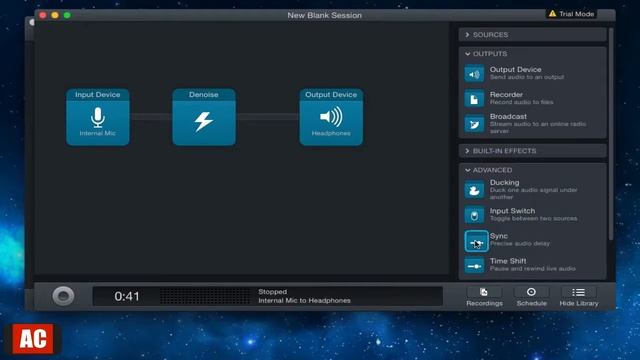Click 'Internal Mic to Headphones' status text
This screenshot has height=360, width=640.
[304, 300]
